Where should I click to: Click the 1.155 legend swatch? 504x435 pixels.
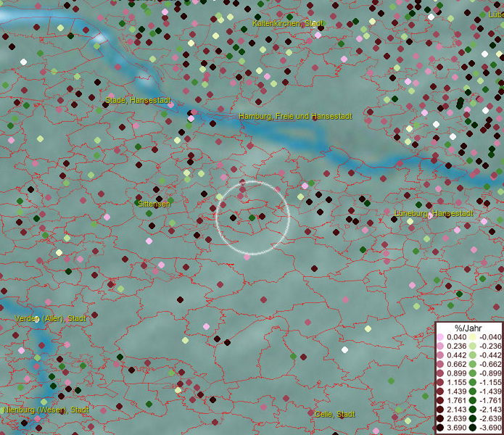tap(440, 382)
